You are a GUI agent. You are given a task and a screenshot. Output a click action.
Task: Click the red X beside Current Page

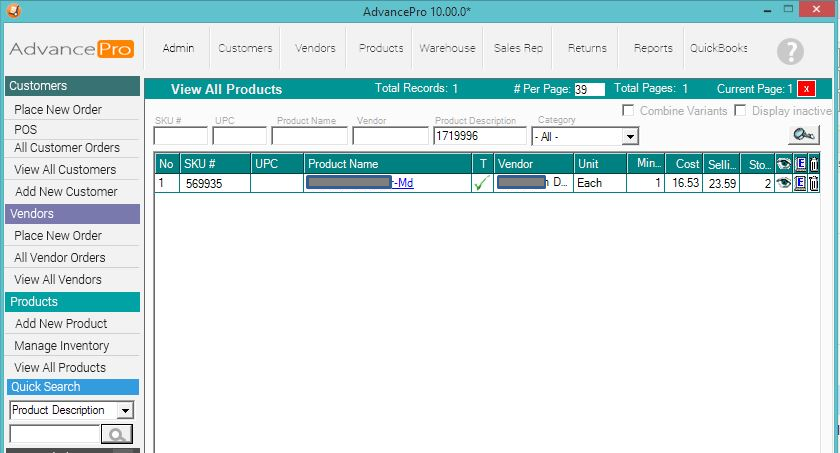806,89
